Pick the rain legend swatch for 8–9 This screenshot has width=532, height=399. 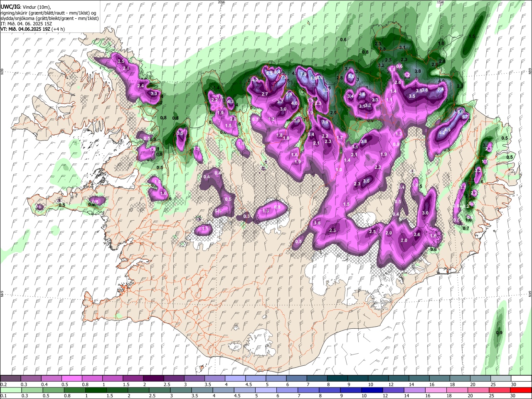pos(330,390)
